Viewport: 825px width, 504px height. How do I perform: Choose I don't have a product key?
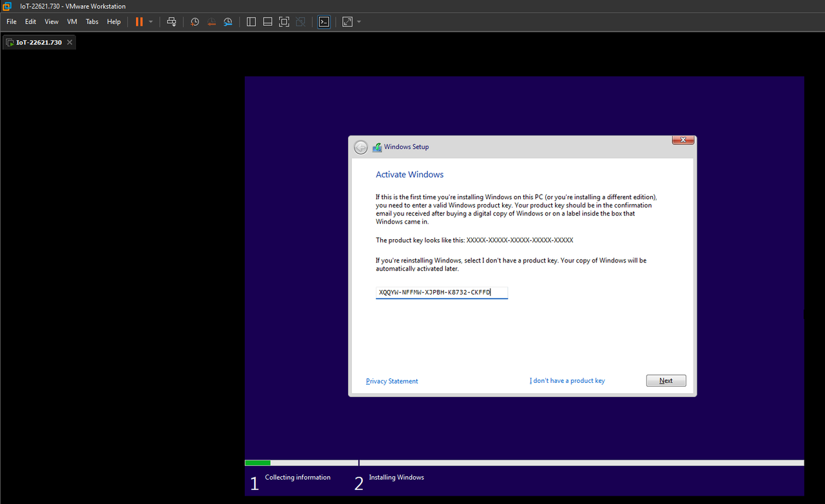567,381
